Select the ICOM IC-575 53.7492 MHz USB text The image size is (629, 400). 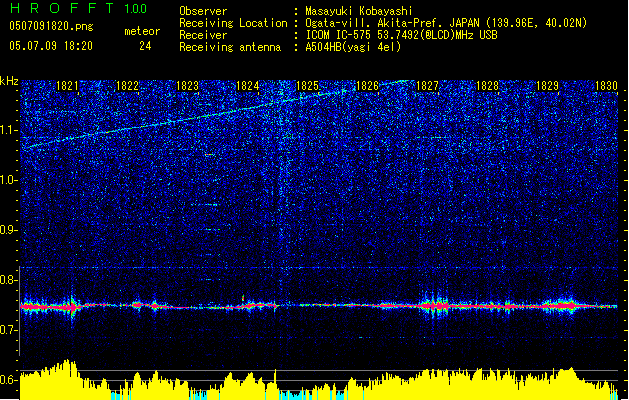point(402,35)
